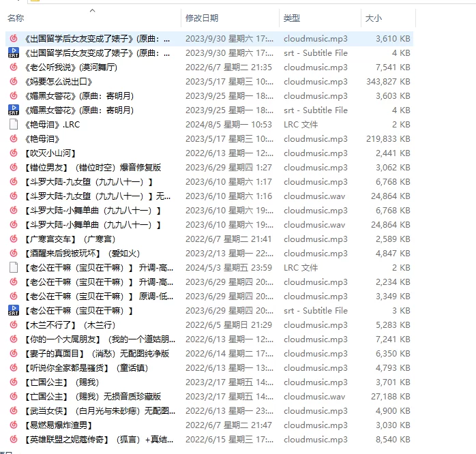Click the date 2022/6/7 星期二 21:47
The image size is (476, 454).
click(x=228, y=425)
